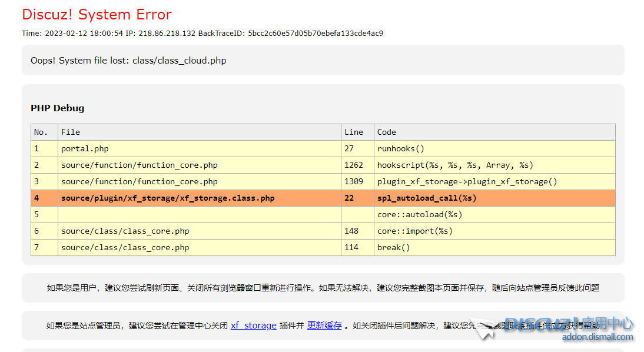Image resolution: width=644 pixels, height=352 pixels.
Task: Click the Line column header
Action: point(357,132)
